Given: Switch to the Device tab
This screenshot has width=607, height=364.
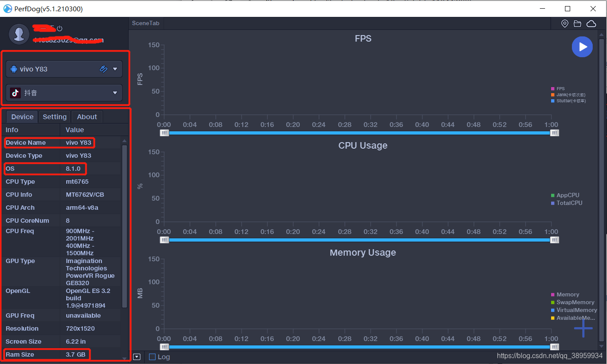Looking at the screenshot, I should 22,117.
